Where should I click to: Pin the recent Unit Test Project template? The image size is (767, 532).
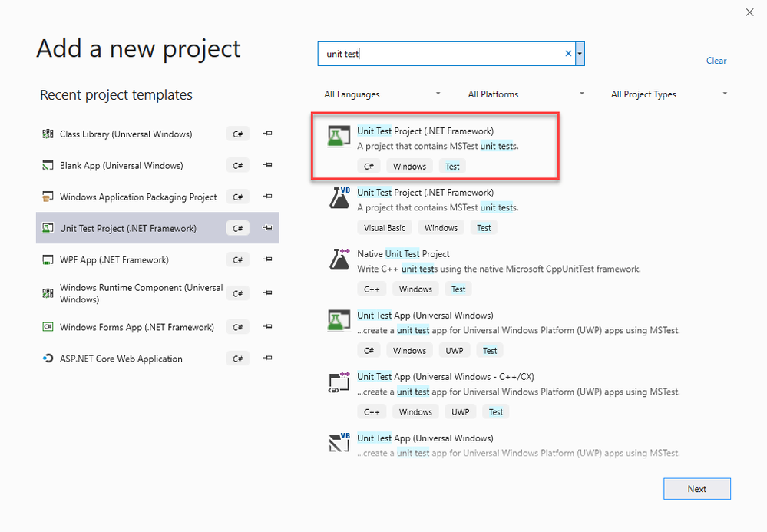268,228
